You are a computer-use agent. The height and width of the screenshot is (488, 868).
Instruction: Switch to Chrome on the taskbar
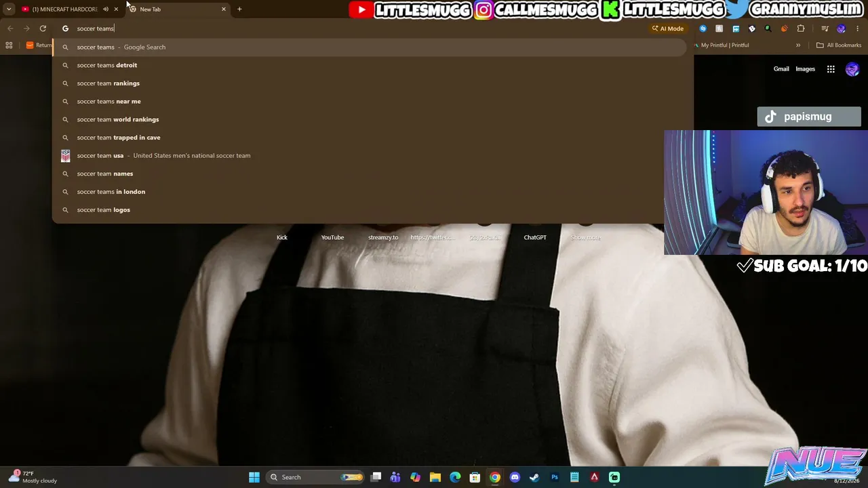coord(495,477)
